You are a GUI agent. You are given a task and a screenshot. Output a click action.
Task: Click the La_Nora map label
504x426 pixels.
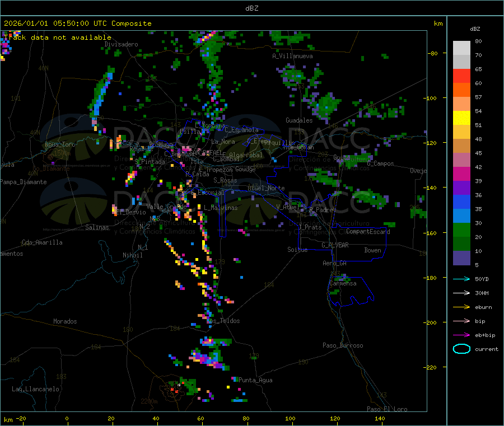coord(223,142)
